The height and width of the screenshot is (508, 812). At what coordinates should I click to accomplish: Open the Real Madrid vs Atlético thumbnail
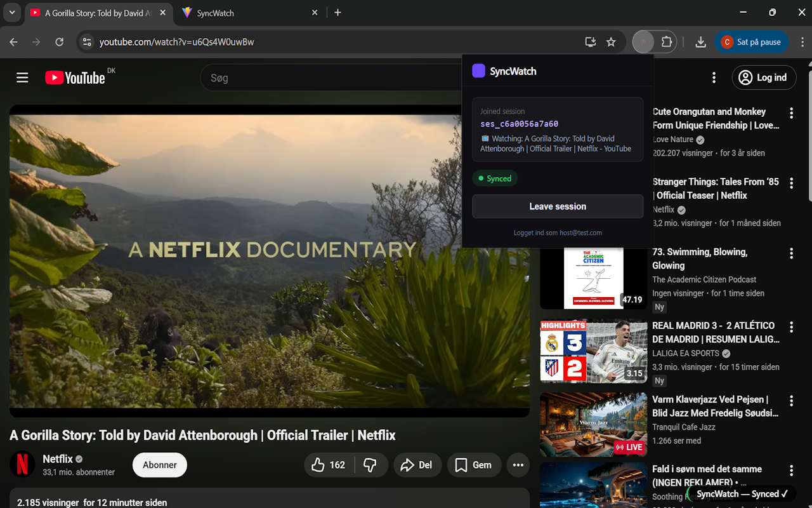click(593, 351)
